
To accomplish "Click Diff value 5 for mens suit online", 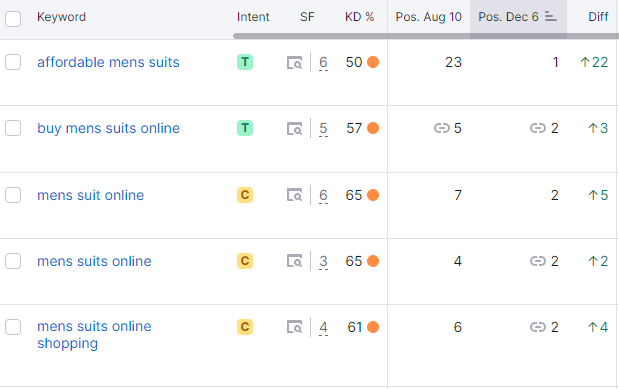I will (x=598, y=195).
